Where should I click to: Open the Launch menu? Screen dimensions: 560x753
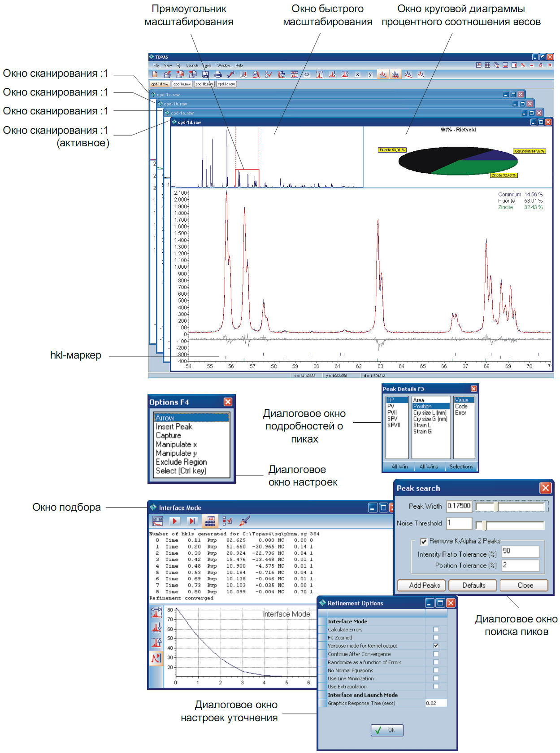pyautogui.click(x=192, y=65)
